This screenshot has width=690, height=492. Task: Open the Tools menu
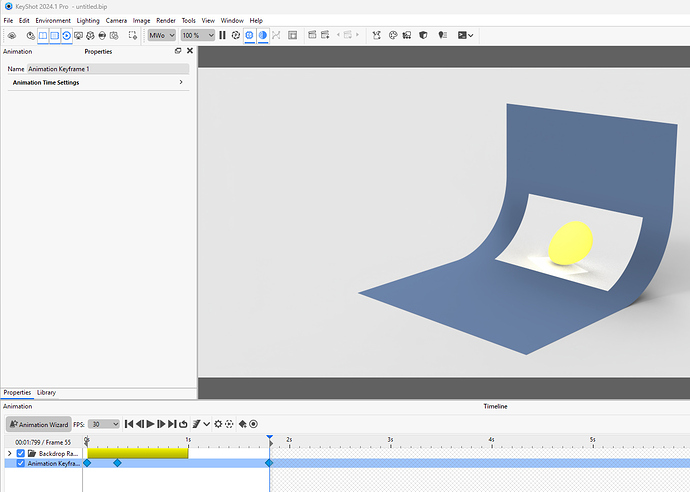point(188,20)
